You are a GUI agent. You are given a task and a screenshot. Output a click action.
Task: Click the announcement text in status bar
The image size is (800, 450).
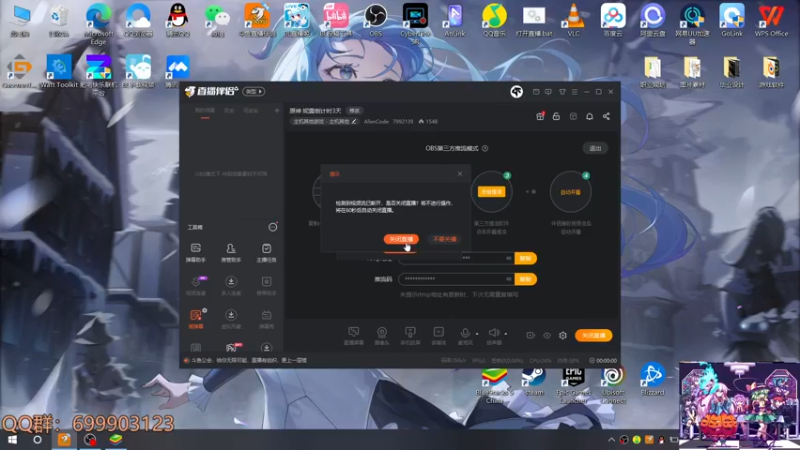pyautogui.click(x=248, y=360)
